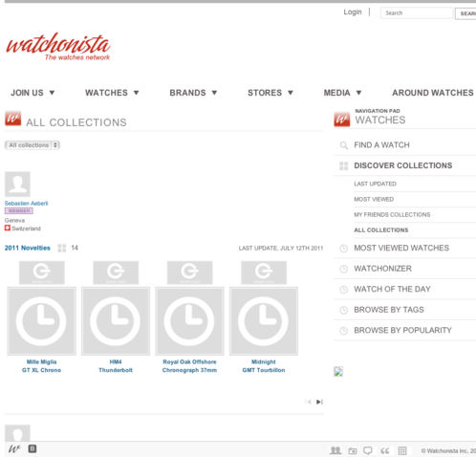The width and height of the screenshot is (476, 457).
Task: Click the grid icon next to 2011 Novelties count
Action: 62,248
